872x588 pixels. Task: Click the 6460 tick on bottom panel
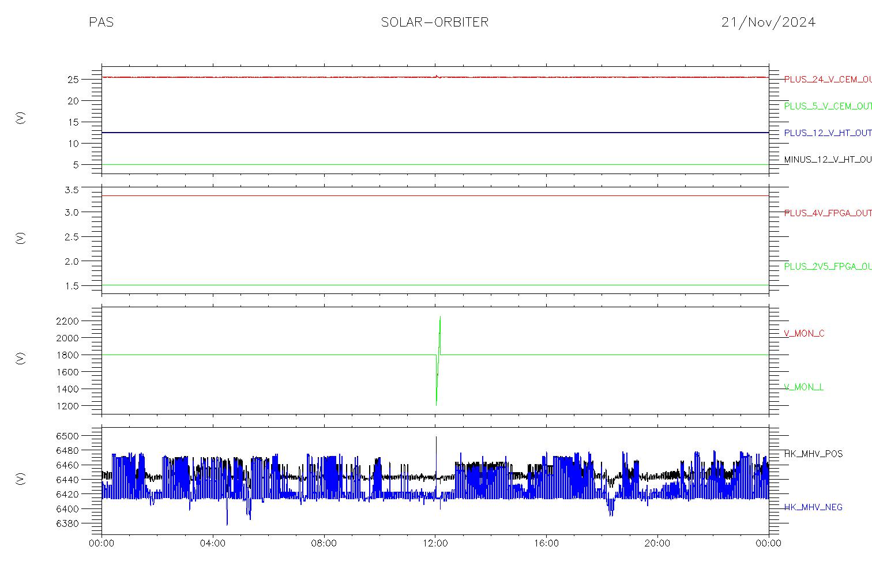[67, 465]
